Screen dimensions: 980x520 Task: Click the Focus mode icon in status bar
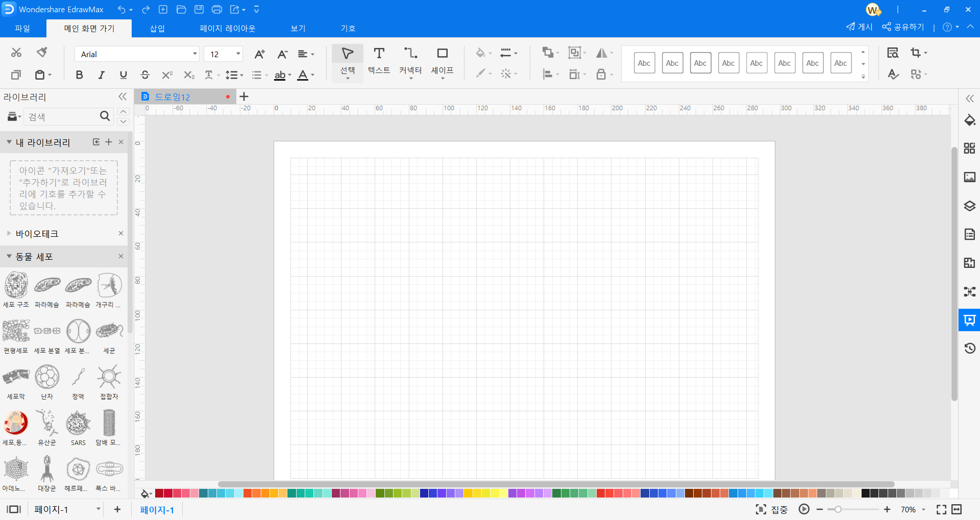[761, 509]
